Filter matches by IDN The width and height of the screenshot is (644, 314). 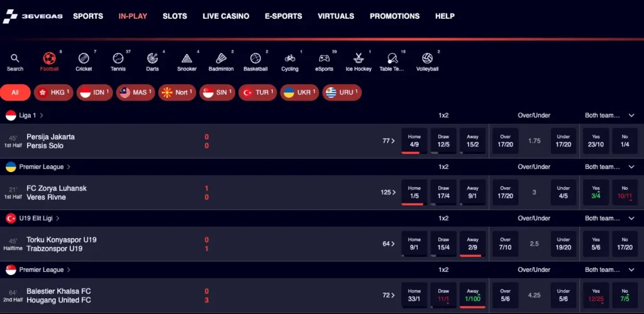(94, 93)
